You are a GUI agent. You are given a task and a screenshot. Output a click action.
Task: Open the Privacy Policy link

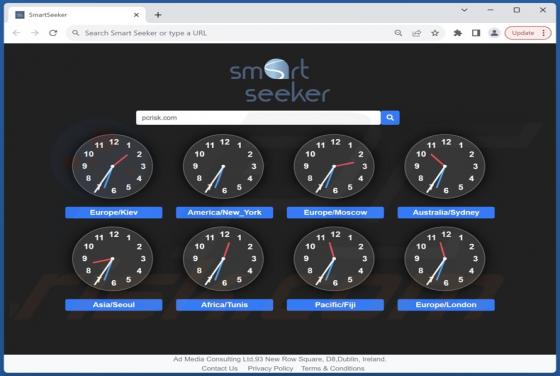270,368
